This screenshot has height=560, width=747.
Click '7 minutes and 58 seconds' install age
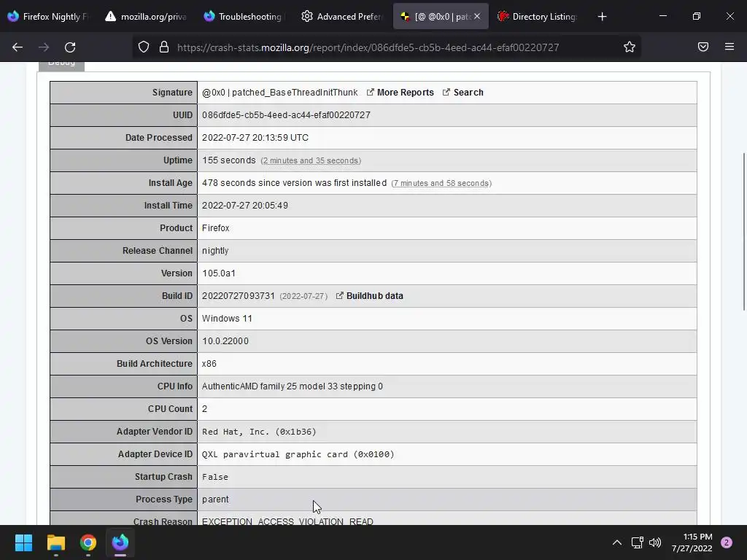click(441, 183)
